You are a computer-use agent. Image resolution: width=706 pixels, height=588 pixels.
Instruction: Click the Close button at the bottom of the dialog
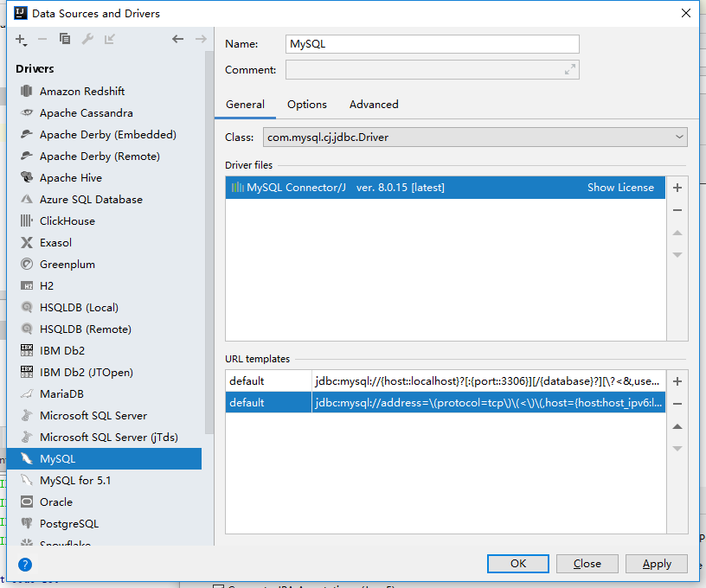click(587, 564)
